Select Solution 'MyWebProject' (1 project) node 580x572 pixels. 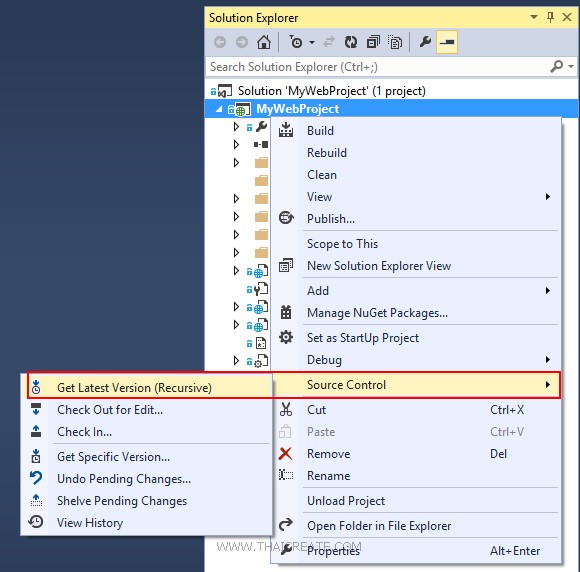[331, 91]
